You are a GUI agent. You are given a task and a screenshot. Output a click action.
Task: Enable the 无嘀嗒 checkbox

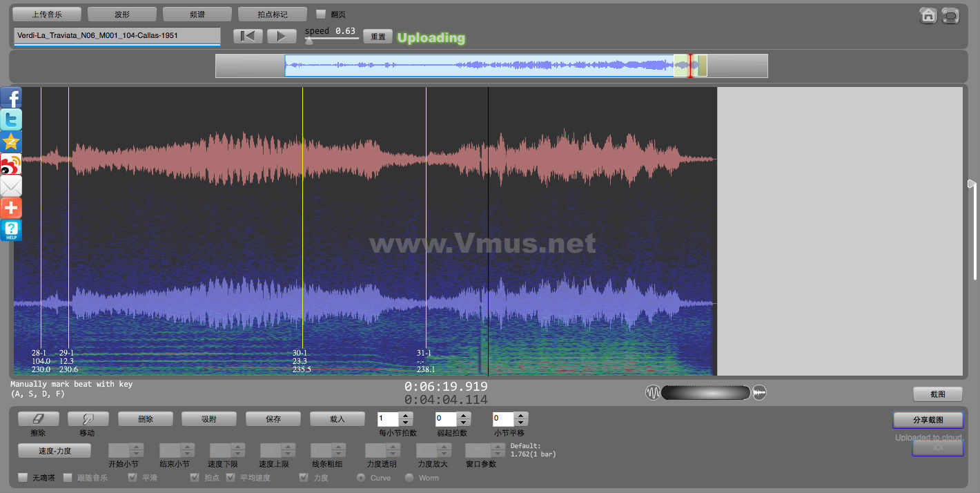(23, 477)
